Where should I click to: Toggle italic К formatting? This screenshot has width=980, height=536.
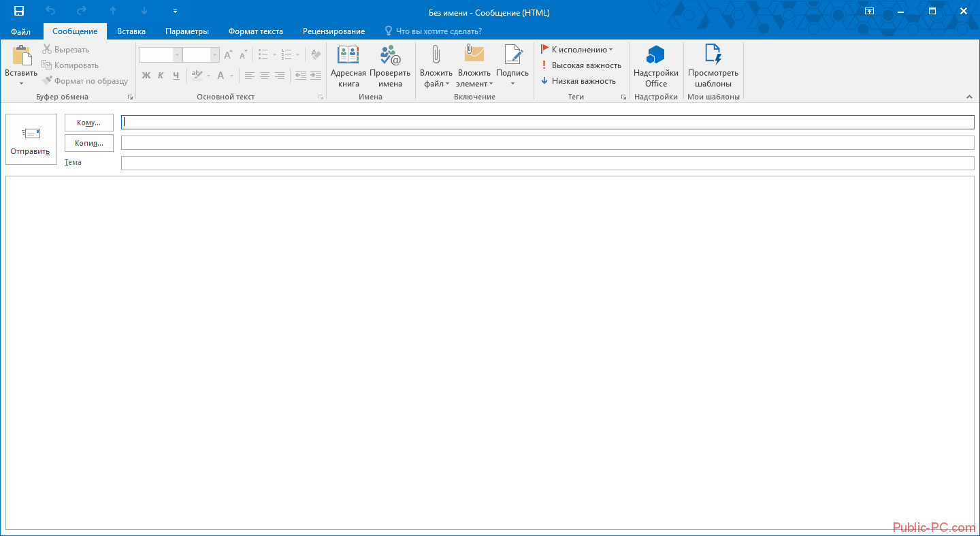[161, 76]
